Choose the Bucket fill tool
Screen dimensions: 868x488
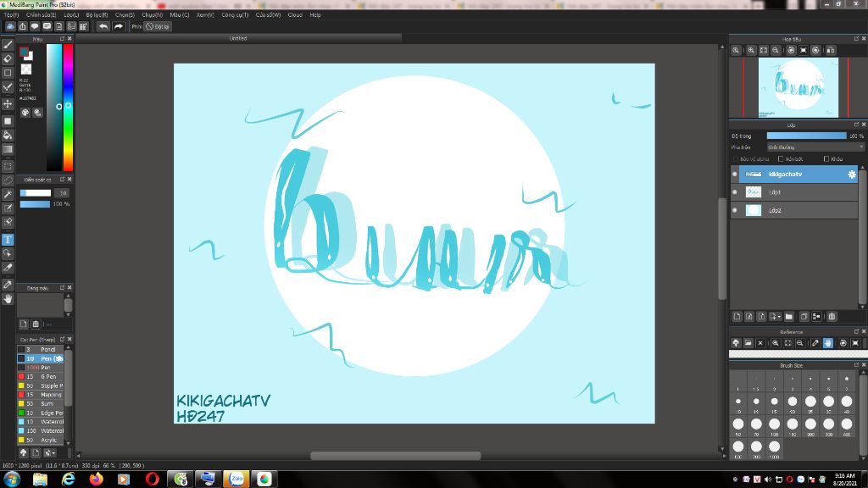(8, 135)
